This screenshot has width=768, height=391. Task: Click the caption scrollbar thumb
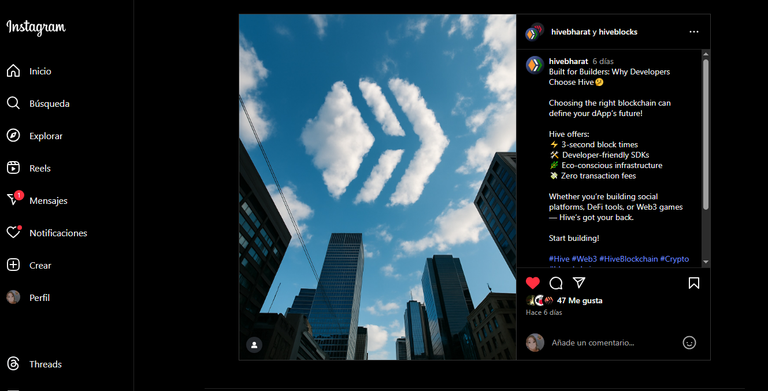pos(706,135)
